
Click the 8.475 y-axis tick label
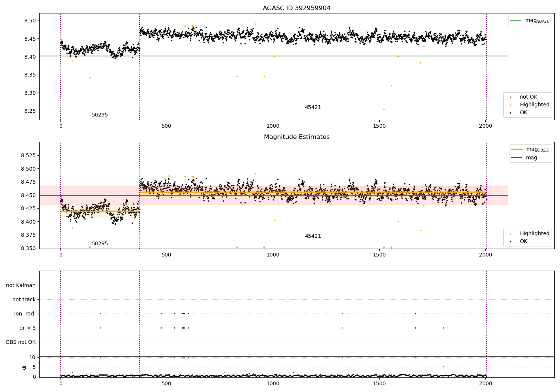29,182
